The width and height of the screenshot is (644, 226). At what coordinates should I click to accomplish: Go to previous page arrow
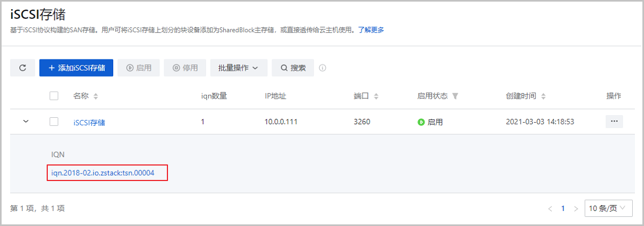[550, 208]
